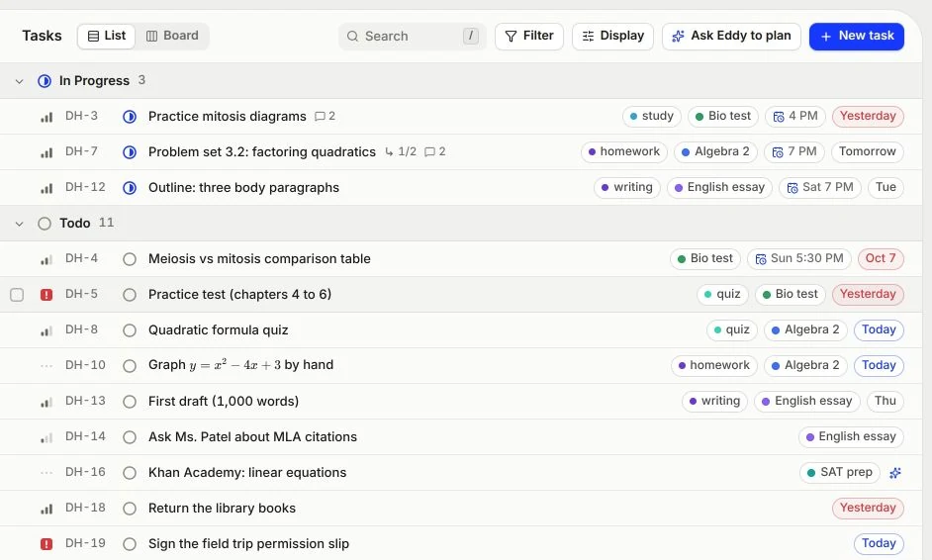Open the Display options menu
This screenshot has width=932, height=560.
tap(612, 37)
